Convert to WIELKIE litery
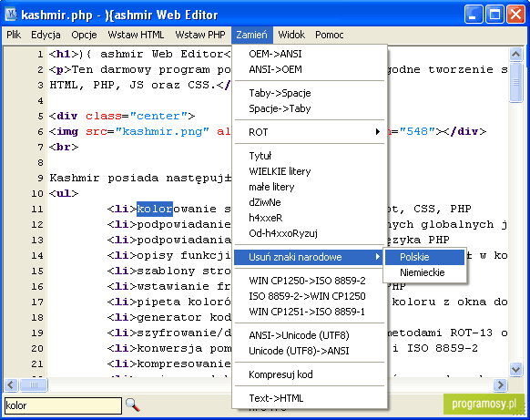The image size is (530, 420). 310,171
